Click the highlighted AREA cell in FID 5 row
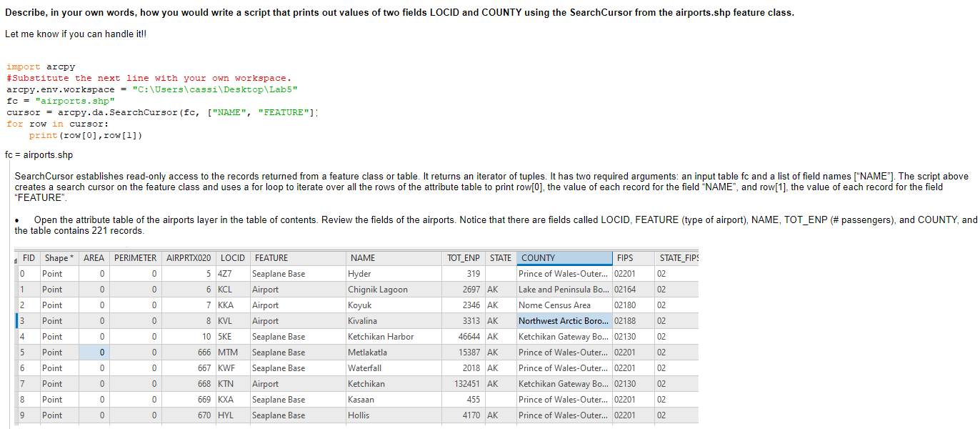 click(94, 352)
